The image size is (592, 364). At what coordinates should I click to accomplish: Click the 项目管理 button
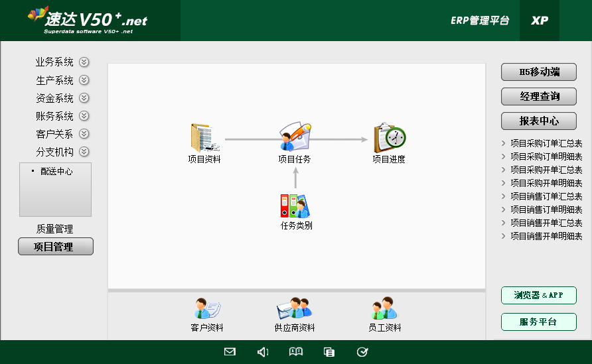coord(56,246)
